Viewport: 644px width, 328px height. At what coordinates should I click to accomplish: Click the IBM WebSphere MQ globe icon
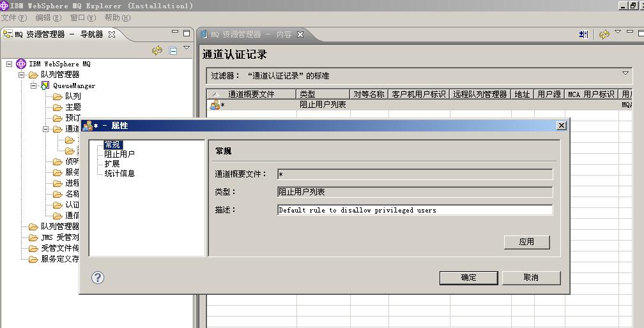[x=21, y=64]
